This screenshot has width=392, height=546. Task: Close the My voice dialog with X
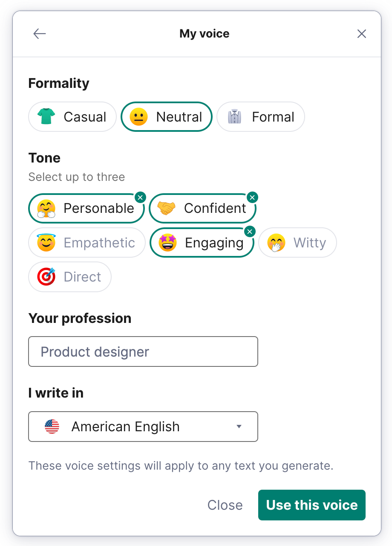coord(362,34)
